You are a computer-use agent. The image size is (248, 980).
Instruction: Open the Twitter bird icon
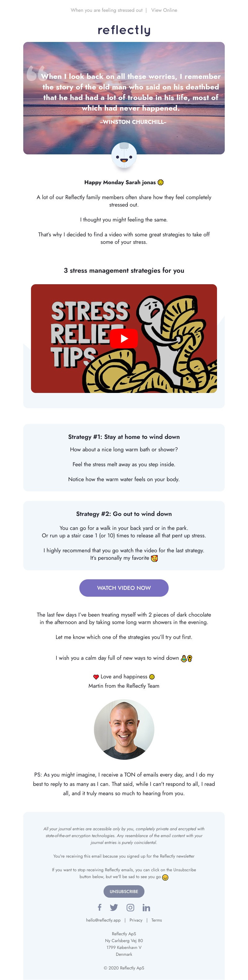(x=113, y=907)
